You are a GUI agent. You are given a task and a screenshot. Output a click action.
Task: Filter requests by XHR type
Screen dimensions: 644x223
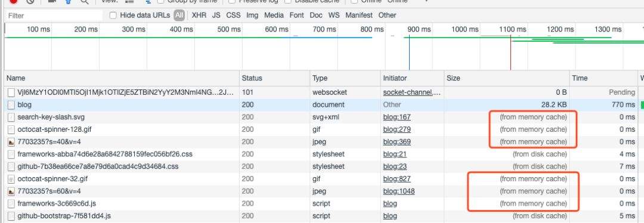(199, 16)
